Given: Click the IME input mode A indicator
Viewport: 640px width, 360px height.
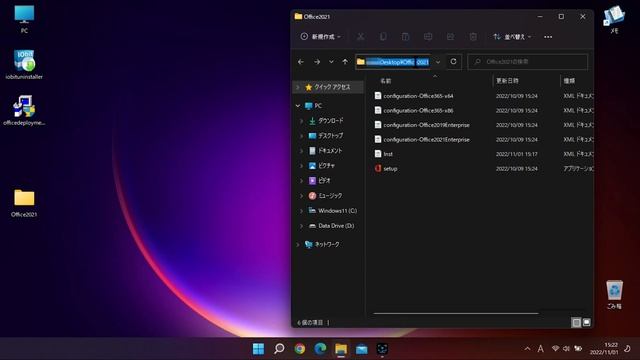Looking at the screenshot, I should (x=540, y=349).
